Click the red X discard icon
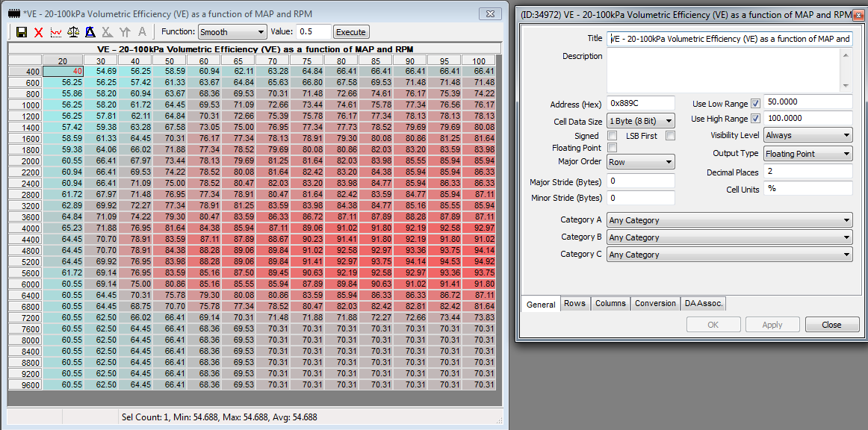 [39, 32]
